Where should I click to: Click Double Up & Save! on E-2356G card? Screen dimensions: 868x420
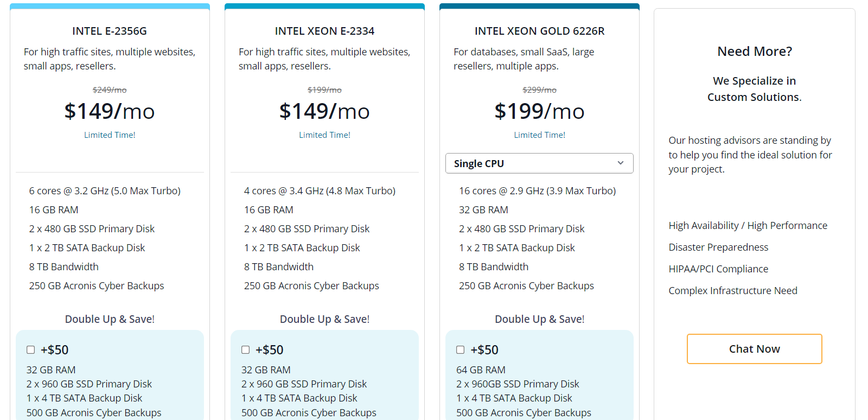(x=110, y=319)
